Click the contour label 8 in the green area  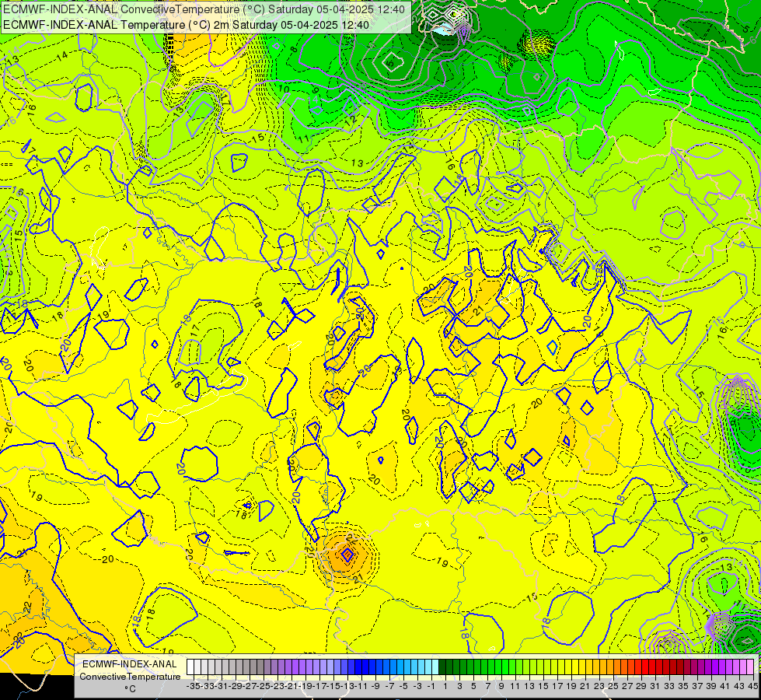tap(294, 49)
